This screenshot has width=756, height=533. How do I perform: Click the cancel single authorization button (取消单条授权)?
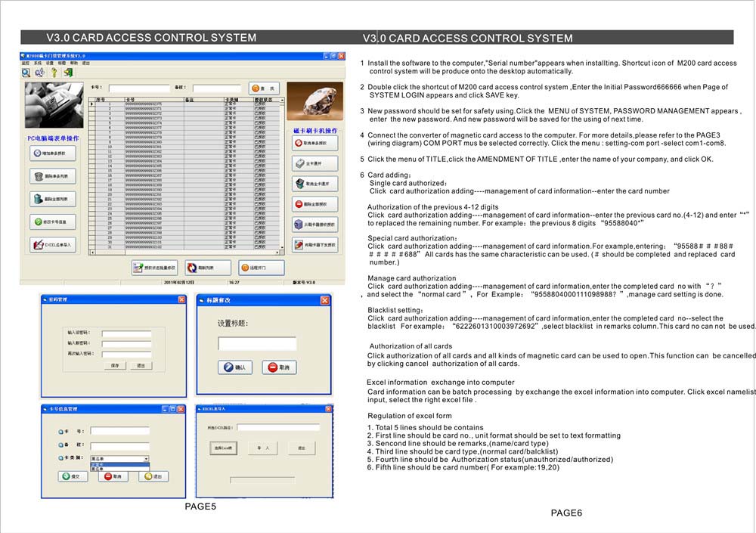coord(314,143)
